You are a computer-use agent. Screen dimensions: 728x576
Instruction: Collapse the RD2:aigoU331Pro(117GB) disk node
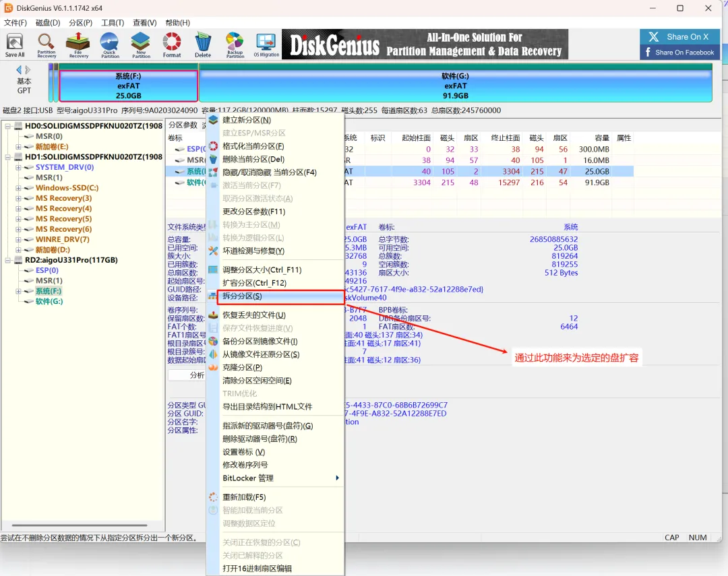pos(8,260)
